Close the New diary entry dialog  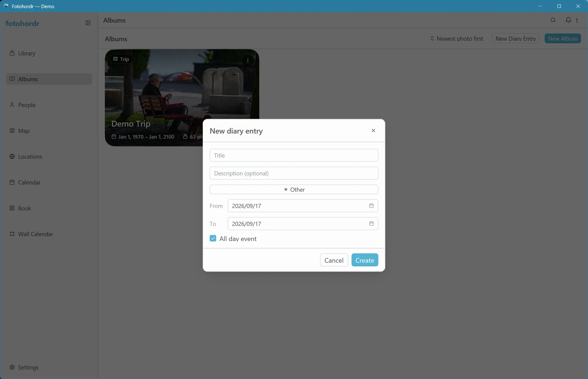(373, 131)
